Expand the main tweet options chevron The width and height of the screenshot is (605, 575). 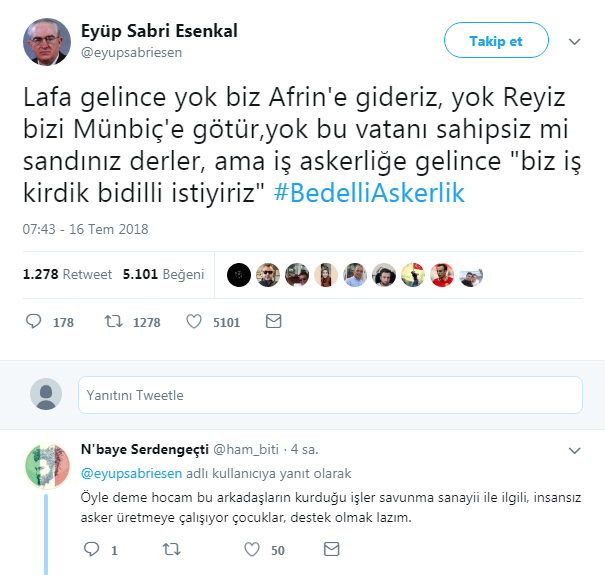point(575,41)
